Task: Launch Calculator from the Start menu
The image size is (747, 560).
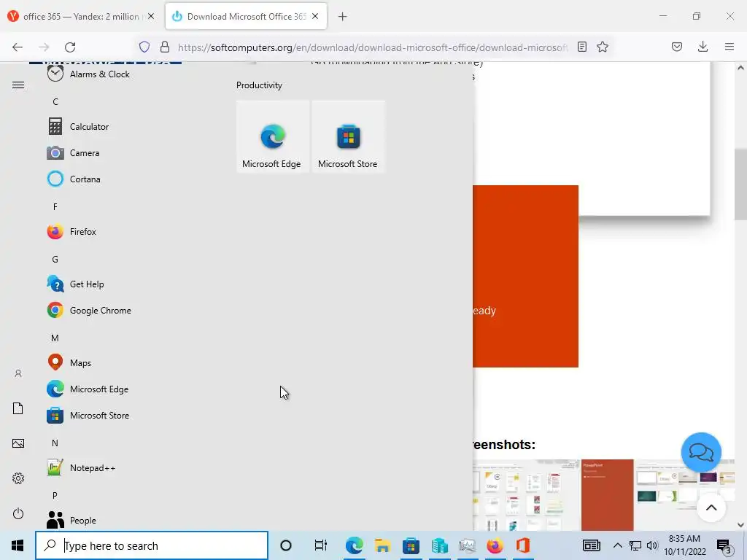Action: tap(78, 127)
